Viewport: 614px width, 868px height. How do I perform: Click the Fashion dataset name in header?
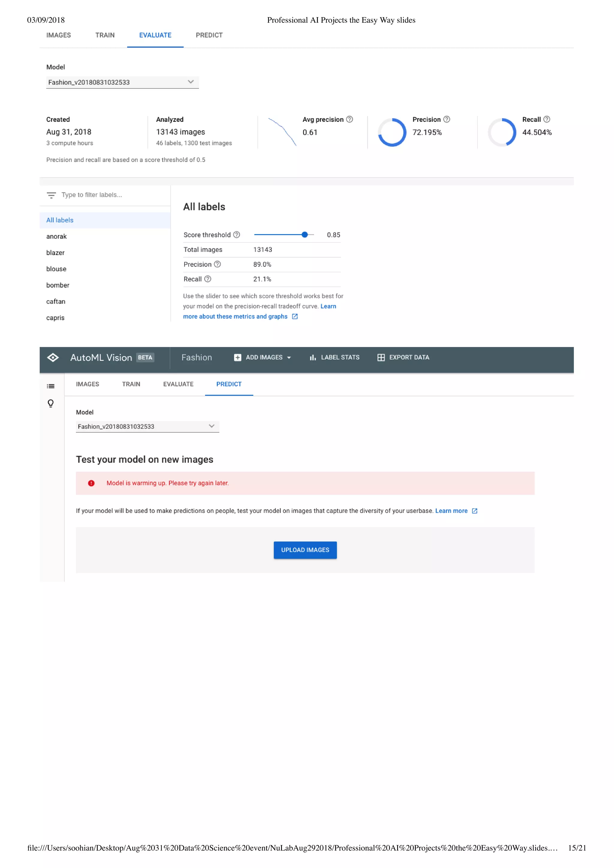point(197,358)
